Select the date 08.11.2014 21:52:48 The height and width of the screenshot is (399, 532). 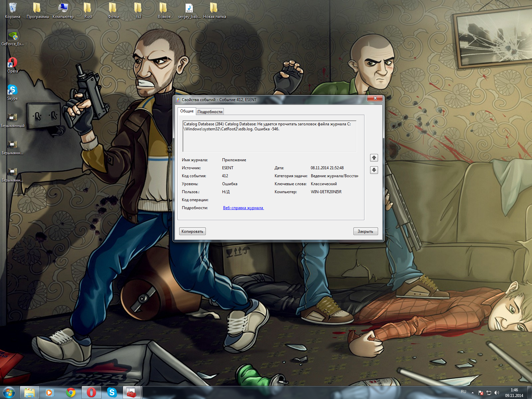click(327, 168)
